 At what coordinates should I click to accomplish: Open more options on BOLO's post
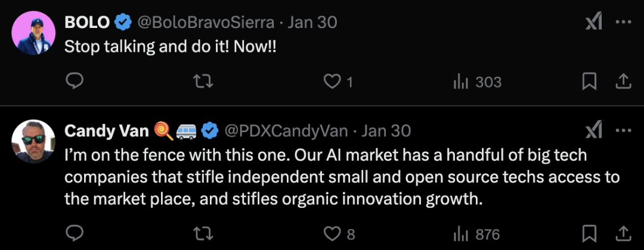coord(623,23)
